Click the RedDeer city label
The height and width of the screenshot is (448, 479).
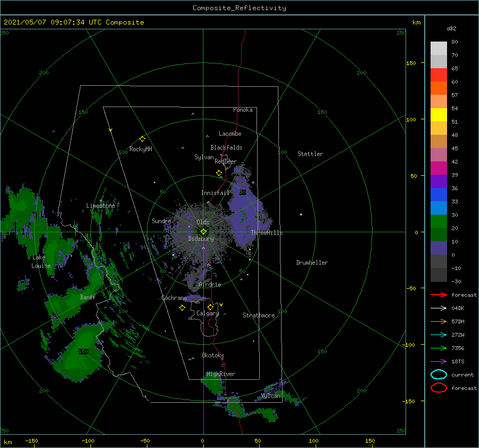tap(226, 161)
